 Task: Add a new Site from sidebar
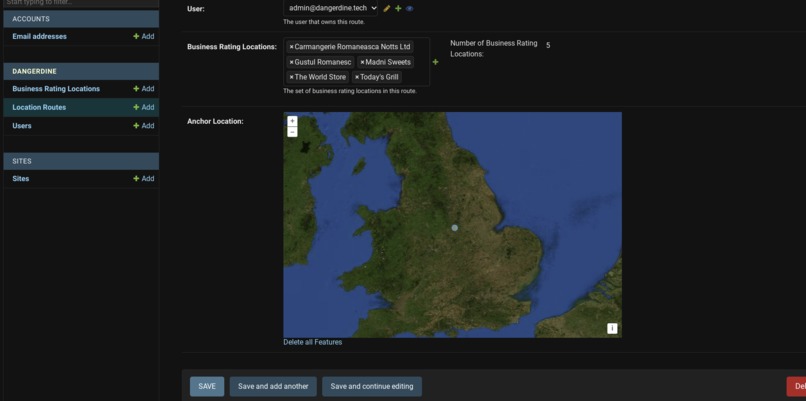coord(143,179)
